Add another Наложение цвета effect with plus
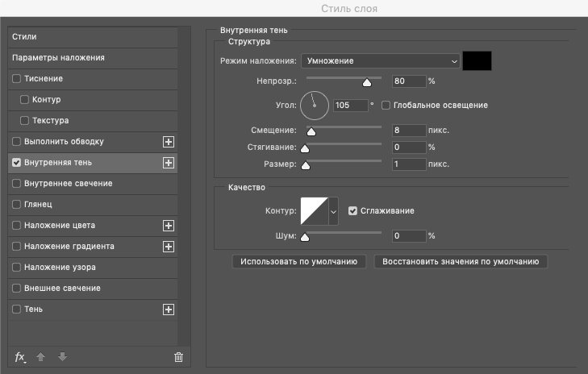Image resolution: width=588 pixels, height=374 pixels. (x=169, y=226)
